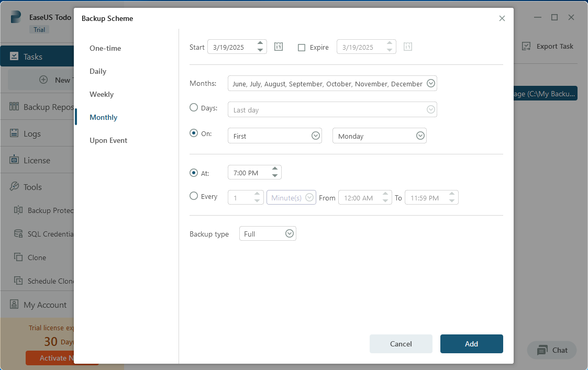Click the "Months:" label text
Image resolution: width=588 pixels, height=370 pixels.
pyautogui.click(x=203, y=83)
